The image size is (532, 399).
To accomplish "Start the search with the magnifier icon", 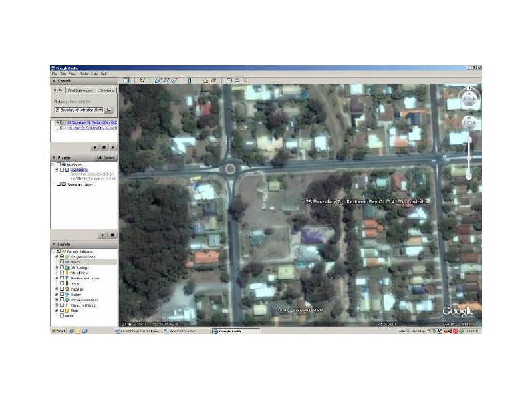I will point(109,110).
